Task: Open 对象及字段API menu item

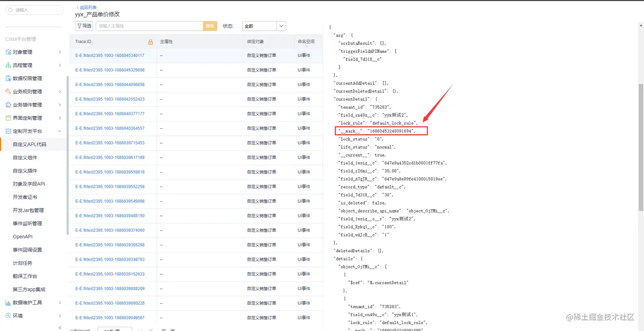Action: pos(29,184)
